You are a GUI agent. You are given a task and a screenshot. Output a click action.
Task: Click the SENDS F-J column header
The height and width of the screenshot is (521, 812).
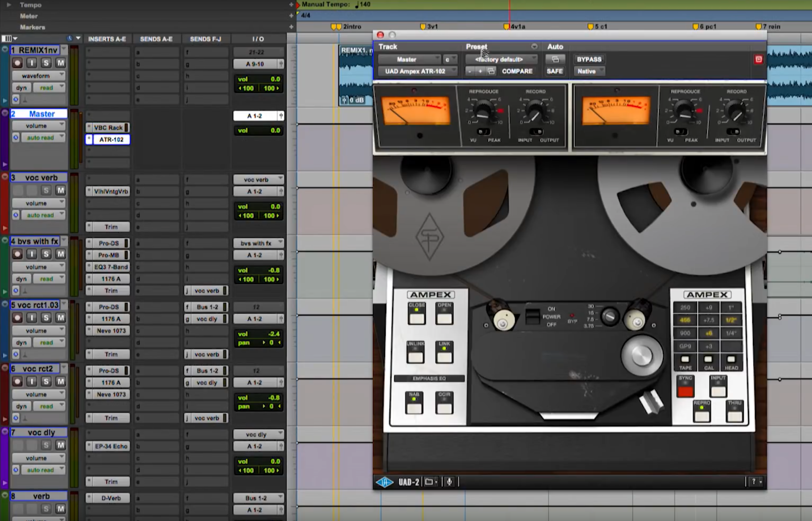205,39
